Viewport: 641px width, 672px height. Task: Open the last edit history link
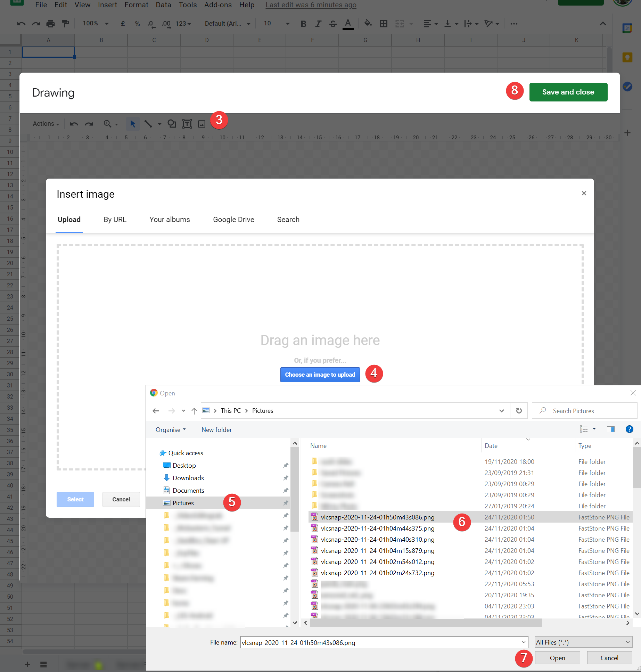(x=311, y=5)
